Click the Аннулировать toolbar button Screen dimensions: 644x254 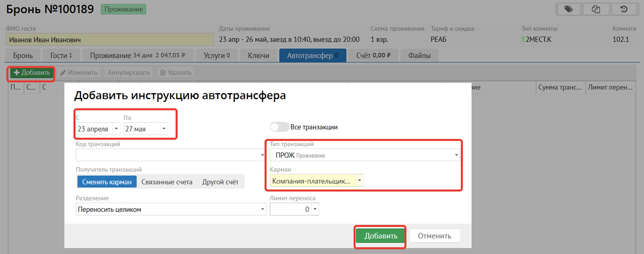(129, 72)
